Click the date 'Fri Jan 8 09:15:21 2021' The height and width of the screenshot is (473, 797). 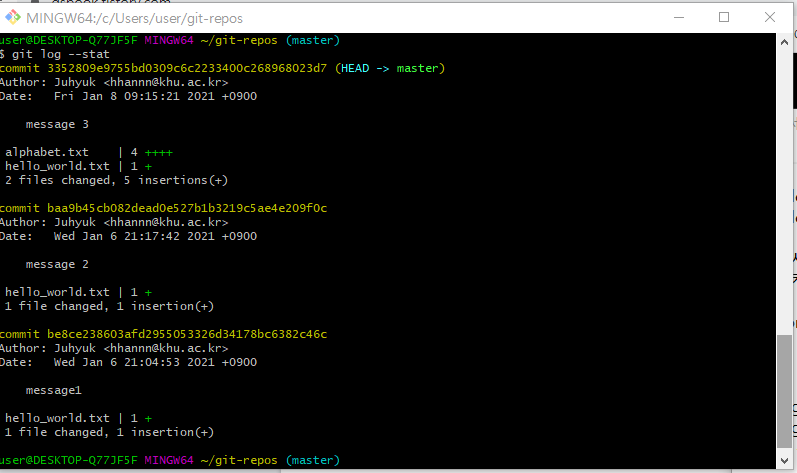(x=134, y=97)
